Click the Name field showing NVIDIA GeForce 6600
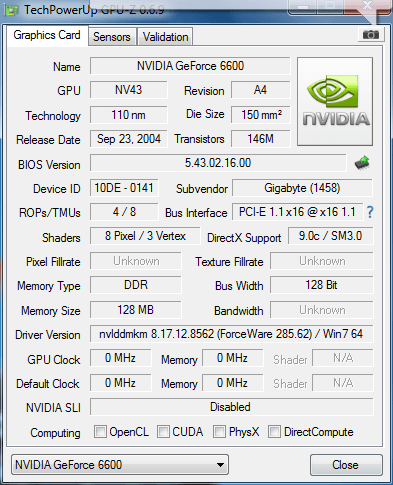This screenshot has width=393, height=485. click(x=190, y=66)
